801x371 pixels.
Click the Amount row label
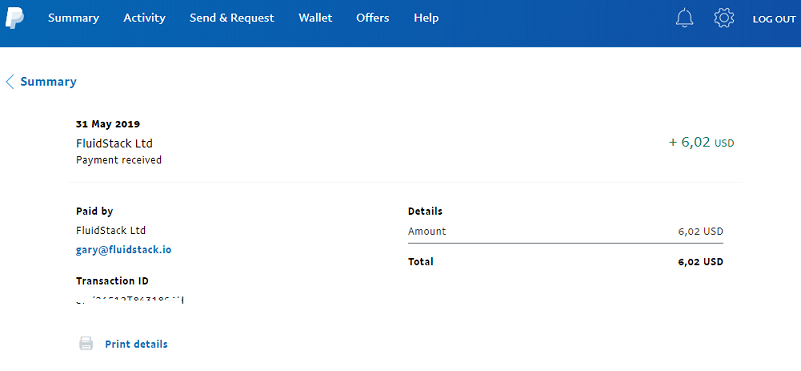427,231
